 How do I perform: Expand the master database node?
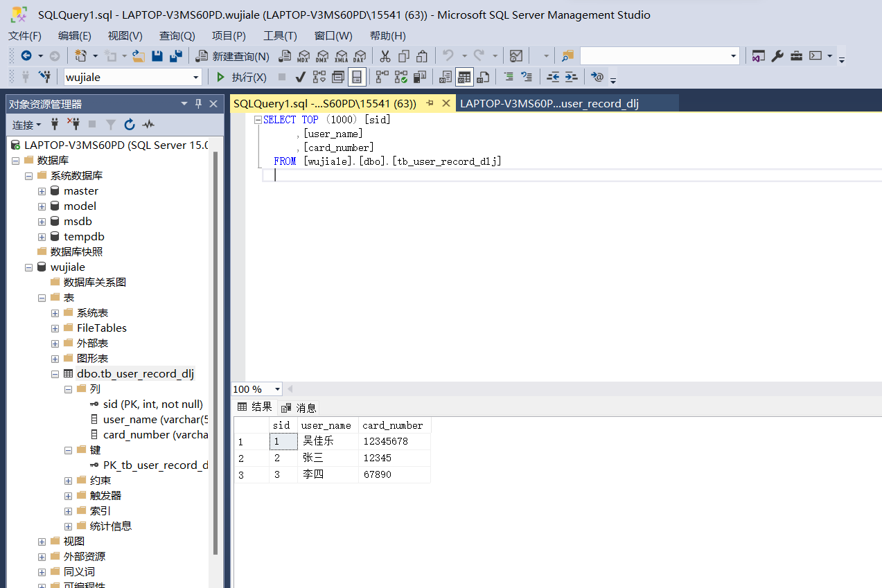pos(42,191)
